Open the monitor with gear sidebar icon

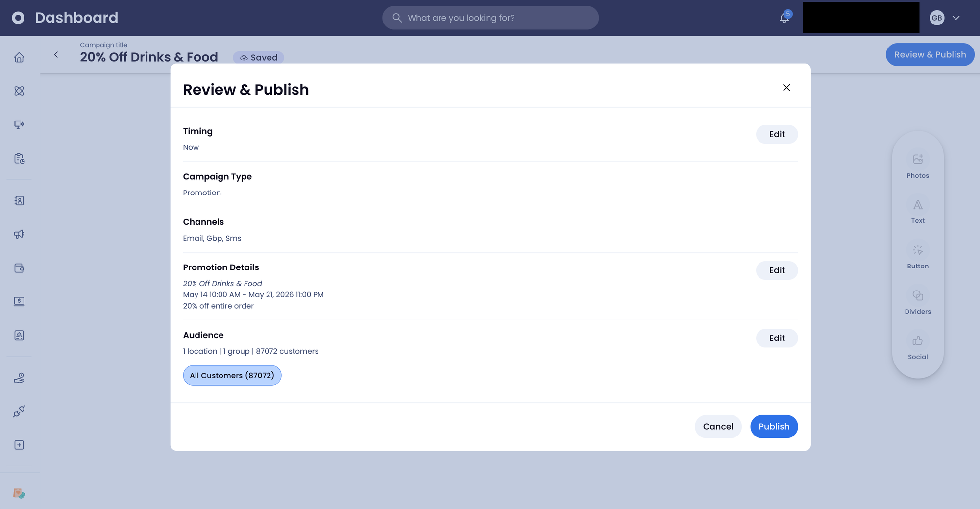(x=19, y=124)
